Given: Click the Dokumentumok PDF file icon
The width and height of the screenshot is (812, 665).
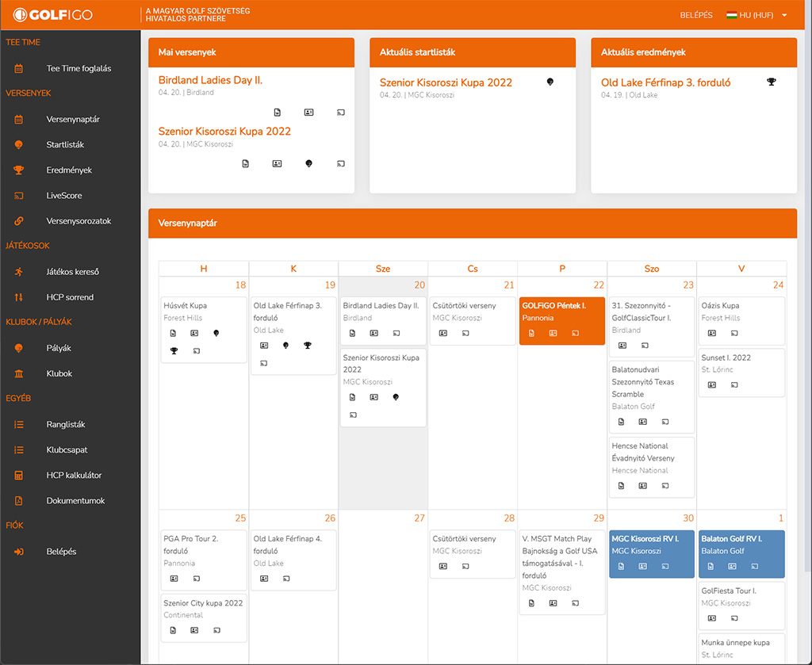Looking at the screenshot, I should point(19,500).
